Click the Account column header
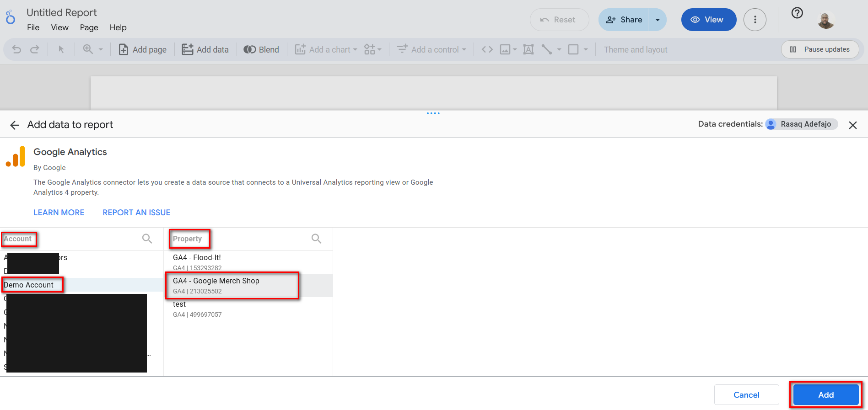Screen dimensions: 868x410 point(18,239)
